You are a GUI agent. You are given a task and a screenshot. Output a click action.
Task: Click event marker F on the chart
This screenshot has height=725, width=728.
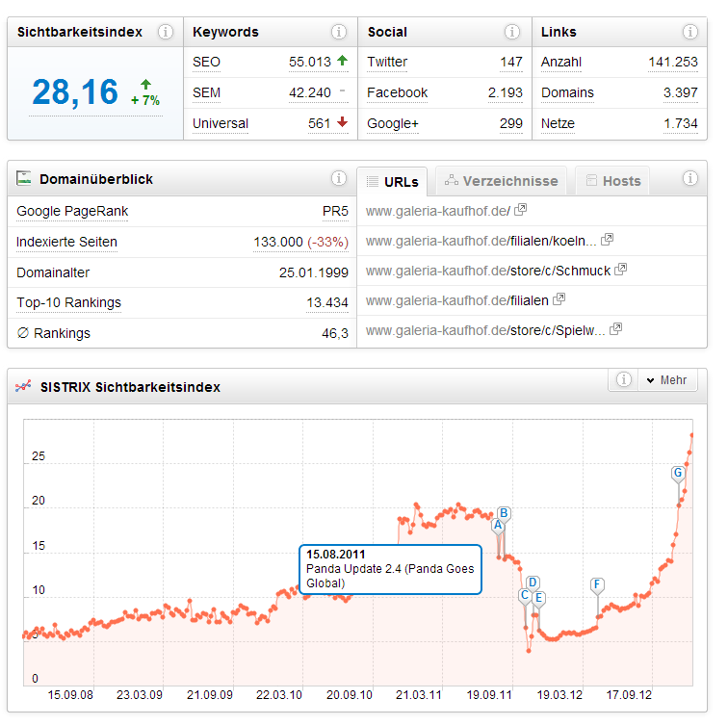[x=597, y=584]
